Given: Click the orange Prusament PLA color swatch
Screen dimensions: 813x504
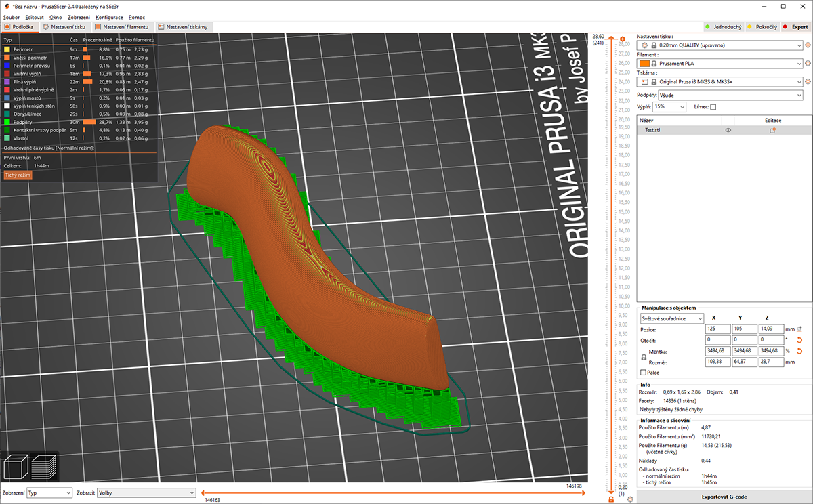Looking at the screenshot, I should (644, 64).
